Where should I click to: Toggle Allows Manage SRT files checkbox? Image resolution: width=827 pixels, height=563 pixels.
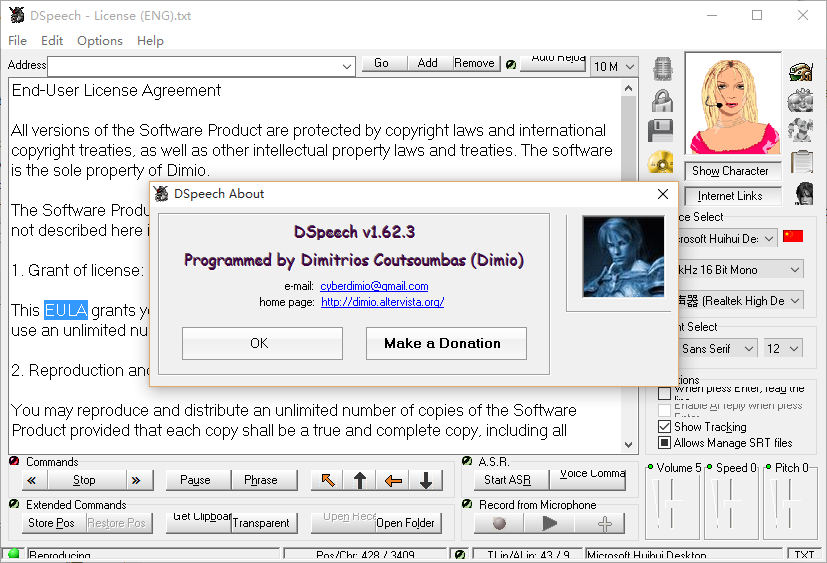pyautogui.click(x=665, y=443)
